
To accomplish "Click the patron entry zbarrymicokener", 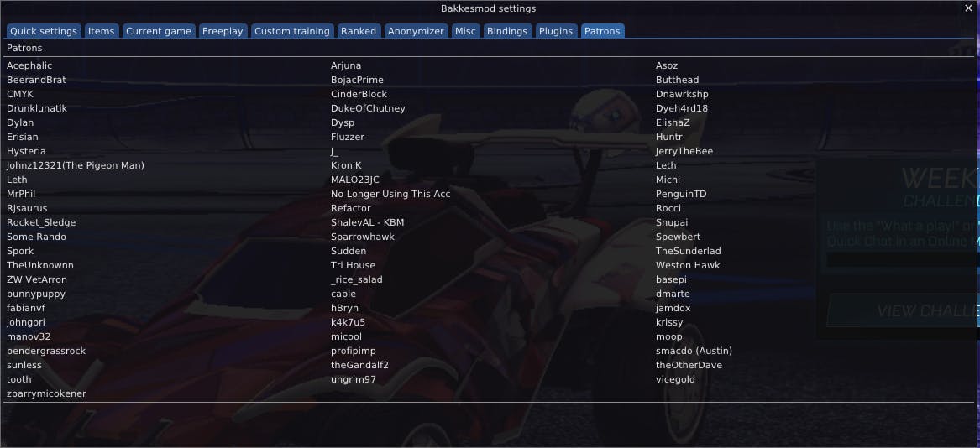I will click(x=46, y=393).
